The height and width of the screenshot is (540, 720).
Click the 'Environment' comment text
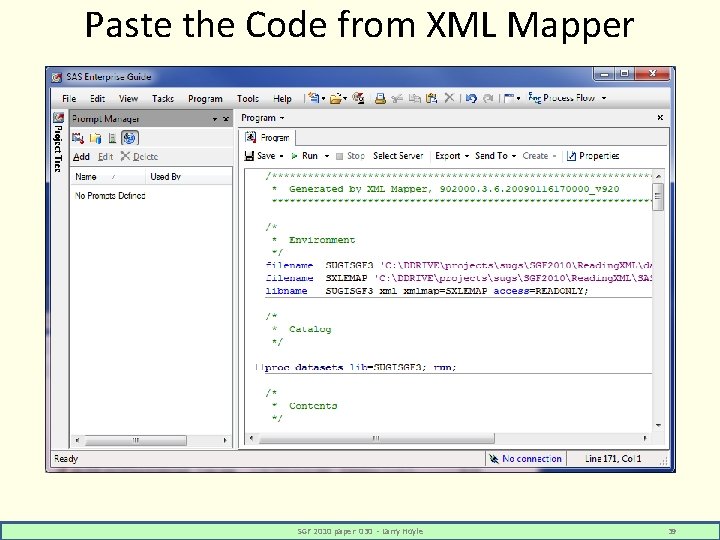click(x=322, y=240)
